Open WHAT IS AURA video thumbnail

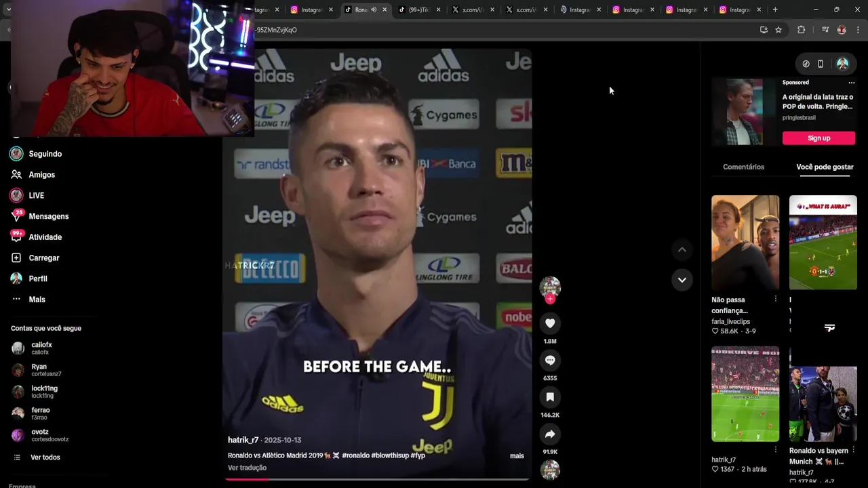(823, 243)
